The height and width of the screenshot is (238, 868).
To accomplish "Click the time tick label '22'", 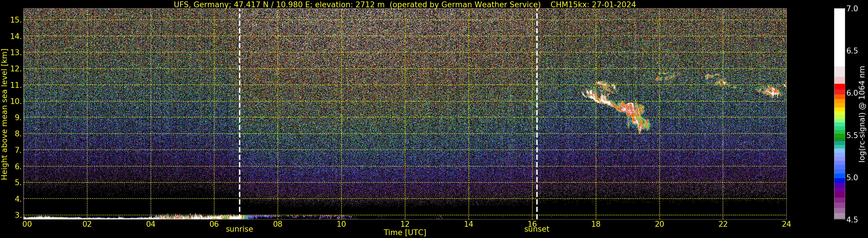I will click(x=723, y=224).
